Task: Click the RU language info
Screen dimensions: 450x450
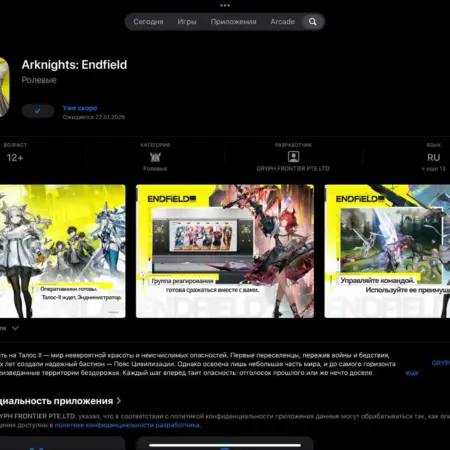Action: pyautogui.click(x=433, y=158)
